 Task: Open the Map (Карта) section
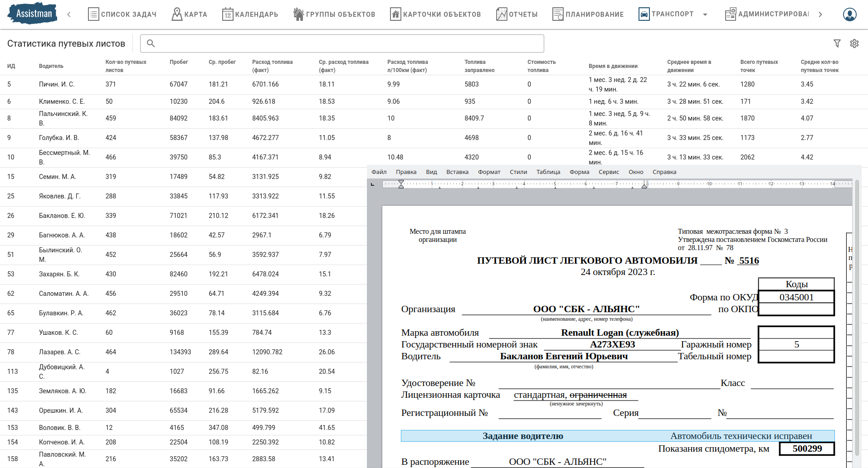(x=189, y=14)
